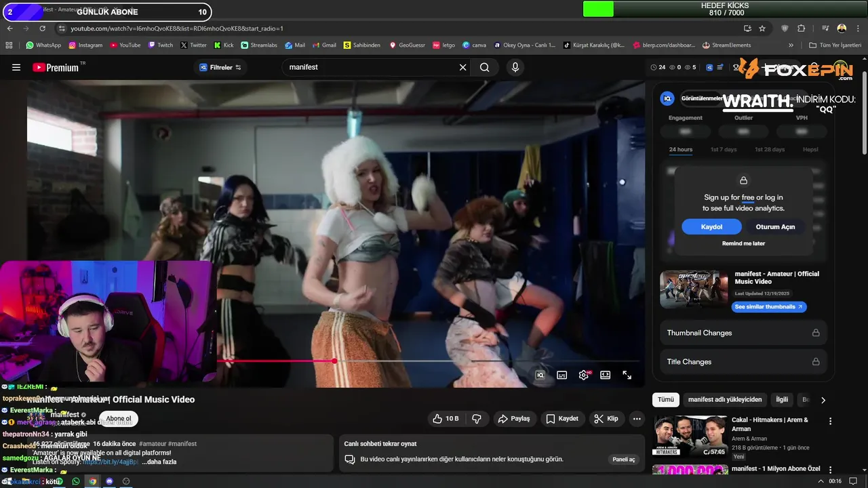Click the blue Kaydol sign-up button
Screen dimensions: 868x488
[711, 227]
